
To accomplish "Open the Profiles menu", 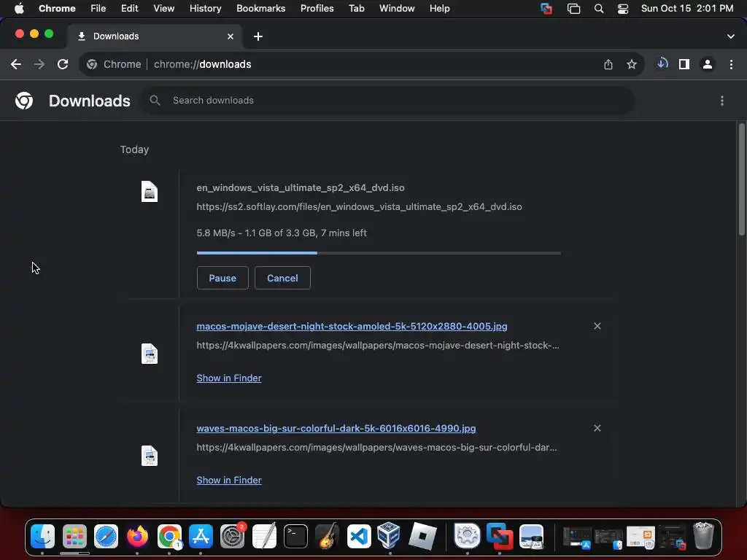I will tap(317, 8).
